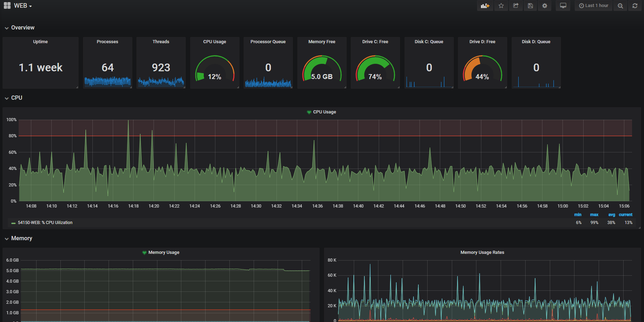Open the WEB dashboard picker dropdown
The width and height of the screenshot is (644, 322).
(x=23, y=6)
